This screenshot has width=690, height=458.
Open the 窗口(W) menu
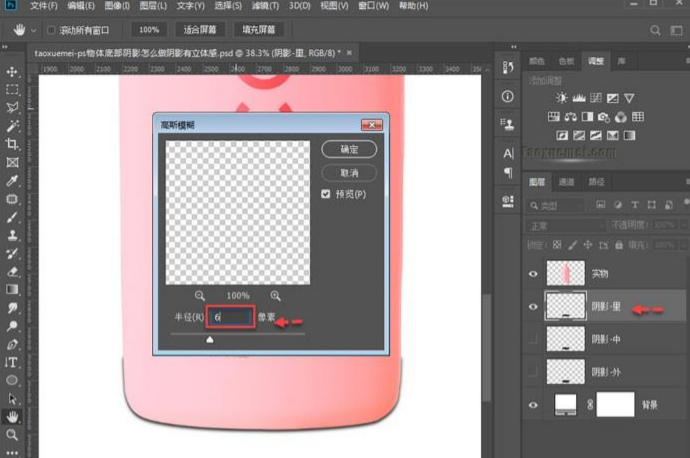tap(374, 6)
